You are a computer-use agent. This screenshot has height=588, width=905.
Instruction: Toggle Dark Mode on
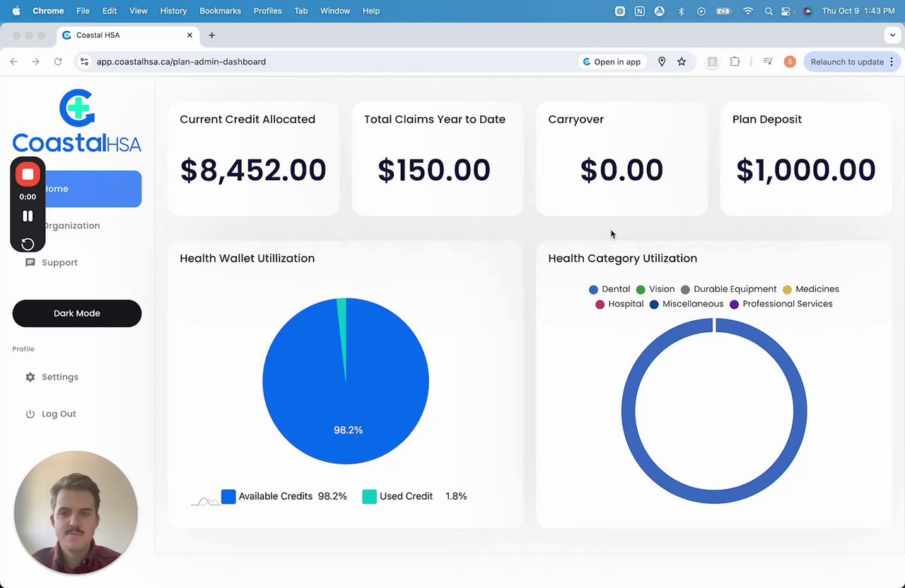(x=77, y=313)
